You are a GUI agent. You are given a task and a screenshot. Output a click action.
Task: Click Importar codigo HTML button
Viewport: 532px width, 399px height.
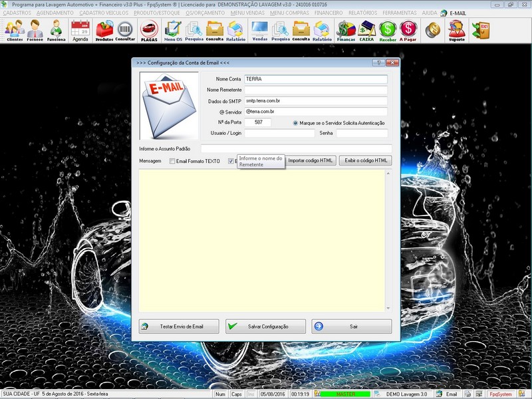(311, 160)
